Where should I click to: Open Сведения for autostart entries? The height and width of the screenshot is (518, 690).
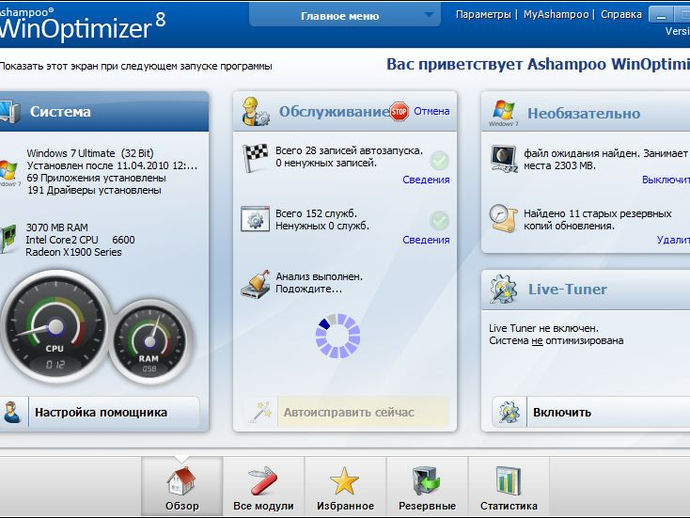pos(426,180)
